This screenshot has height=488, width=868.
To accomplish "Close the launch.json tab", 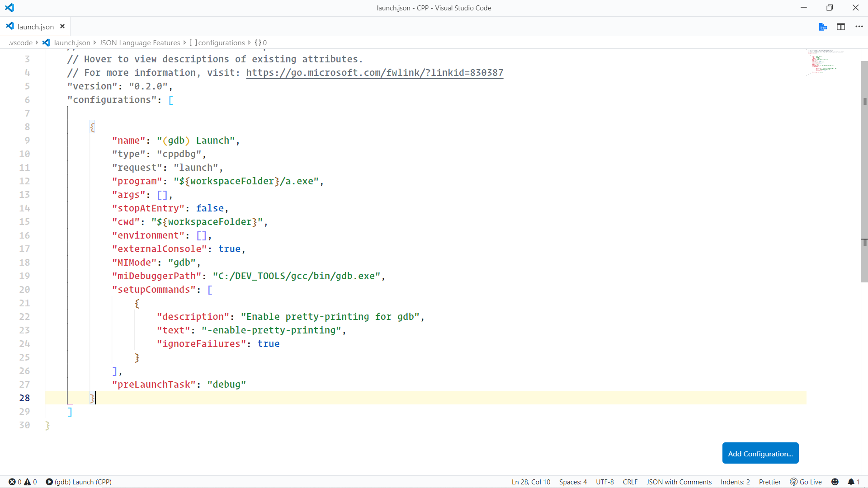I will click(62, 27).
